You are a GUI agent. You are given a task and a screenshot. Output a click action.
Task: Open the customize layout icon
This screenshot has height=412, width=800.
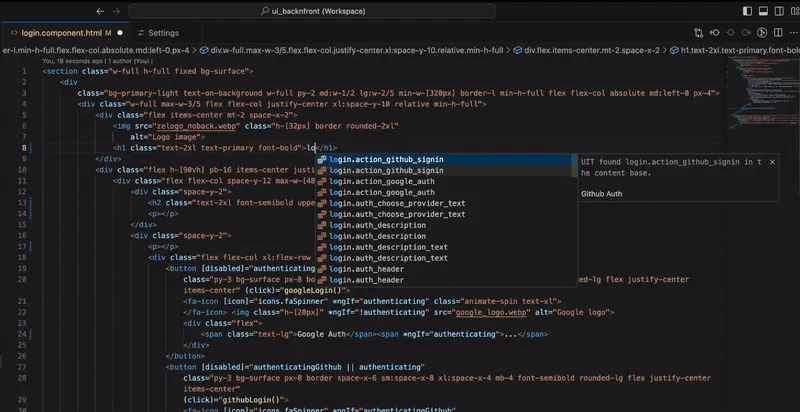795,11
